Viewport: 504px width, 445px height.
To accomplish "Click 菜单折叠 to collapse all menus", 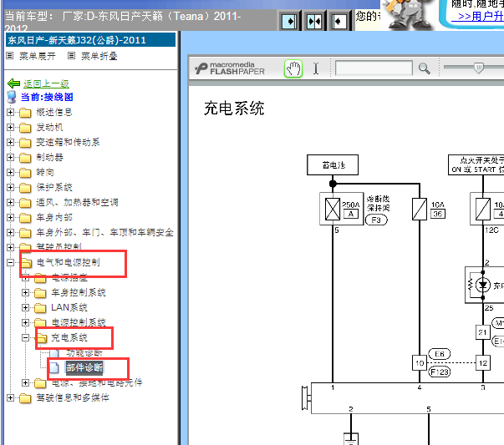I will [x=99, y=56].
